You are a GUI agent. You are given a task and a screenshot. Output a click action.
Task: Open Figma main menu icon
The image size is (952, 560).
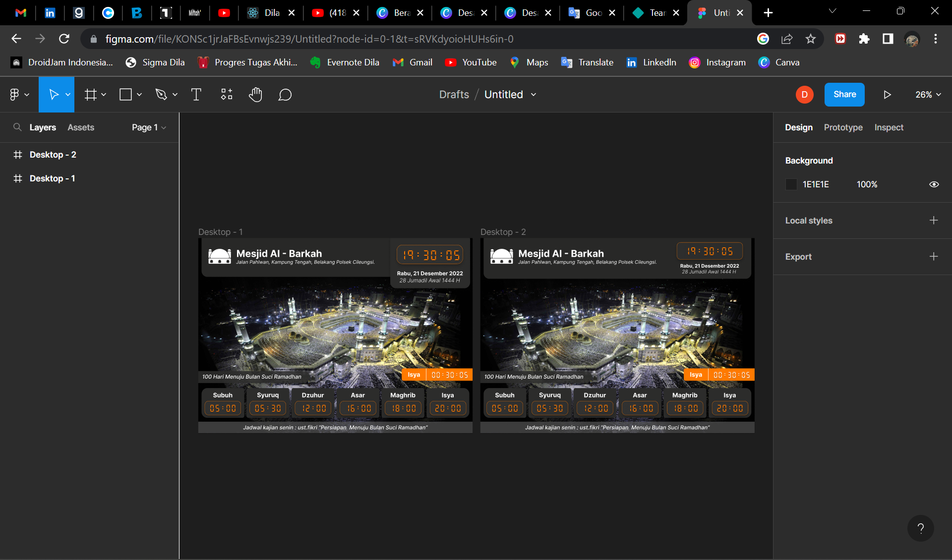(14, 94)
